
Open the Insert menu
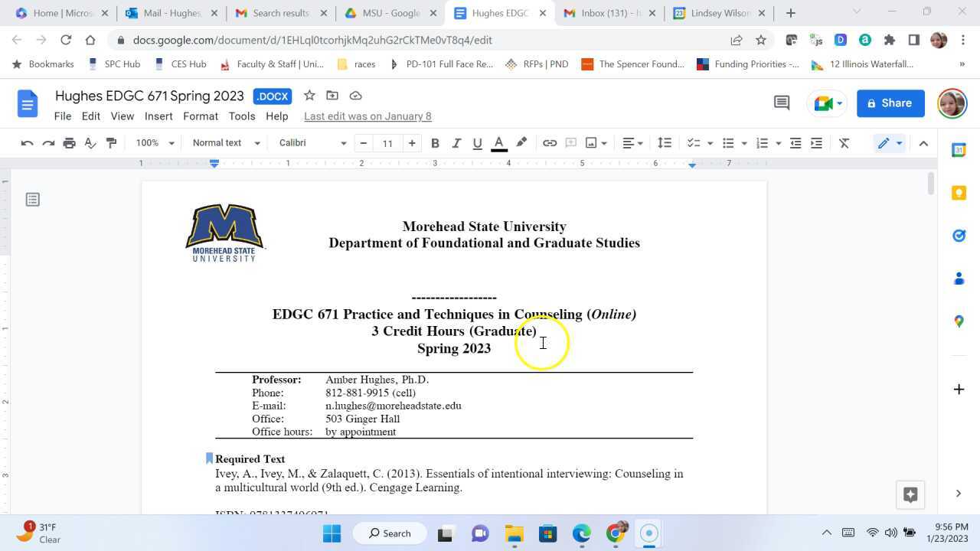coord(158,116)
